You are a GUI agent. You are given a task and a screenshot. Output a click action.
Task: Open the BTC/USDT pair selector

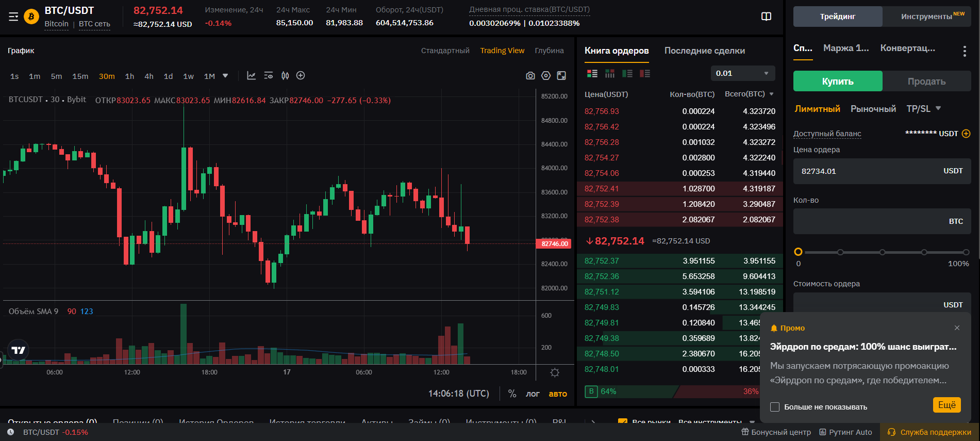tap(69, 10)
